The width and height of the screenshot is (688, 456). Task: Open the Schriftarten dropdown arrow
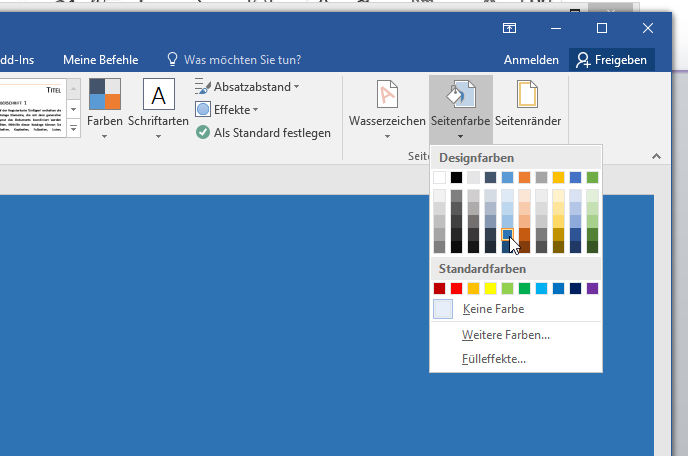pos(158,136)
